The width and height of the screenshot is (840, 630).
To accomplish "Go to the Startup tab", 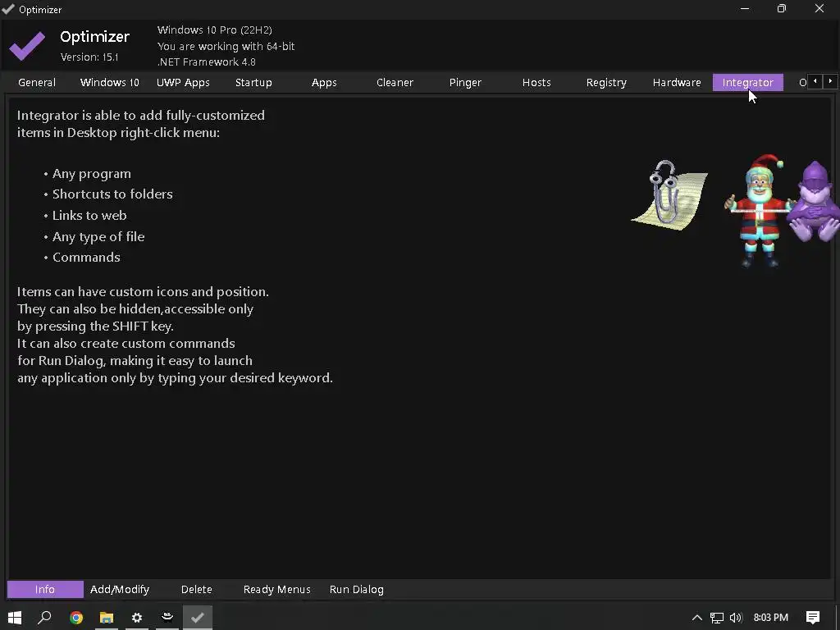I will (254, 83).
